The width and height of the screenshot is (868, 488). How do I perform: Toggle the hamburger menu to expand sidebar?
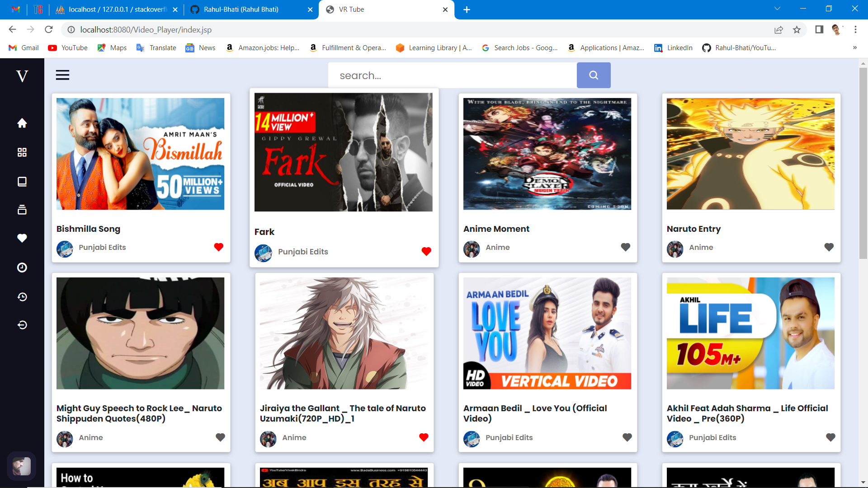click(x=62, y=75)
